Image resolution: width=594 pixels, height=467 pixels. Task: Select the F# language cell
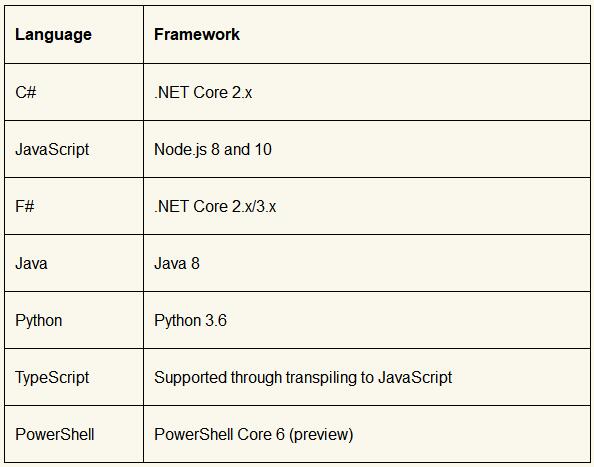[74, 206]
